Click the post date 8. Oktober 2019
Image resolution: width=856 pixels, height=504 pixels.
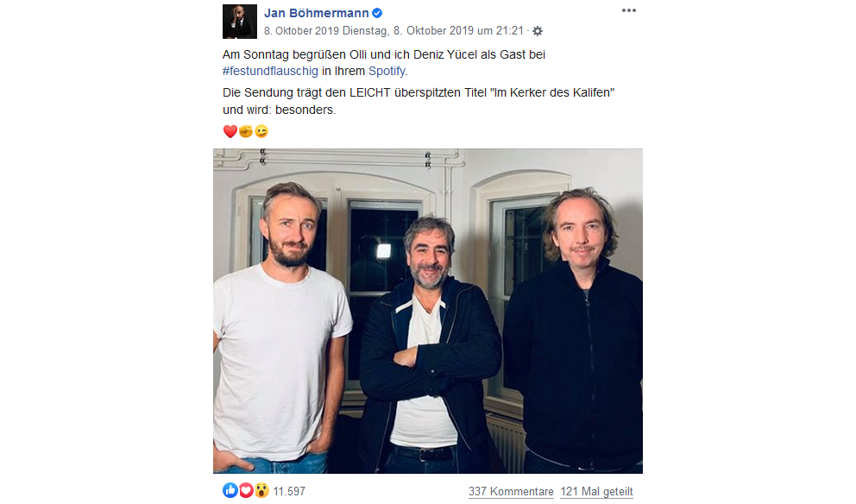click(x=301, y=30)
